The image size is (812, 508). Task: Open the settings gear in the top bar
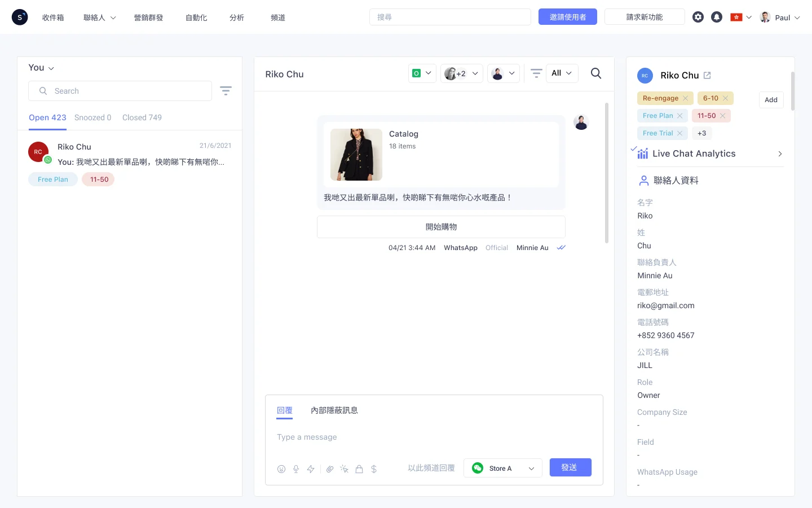(x=698, y=17)
